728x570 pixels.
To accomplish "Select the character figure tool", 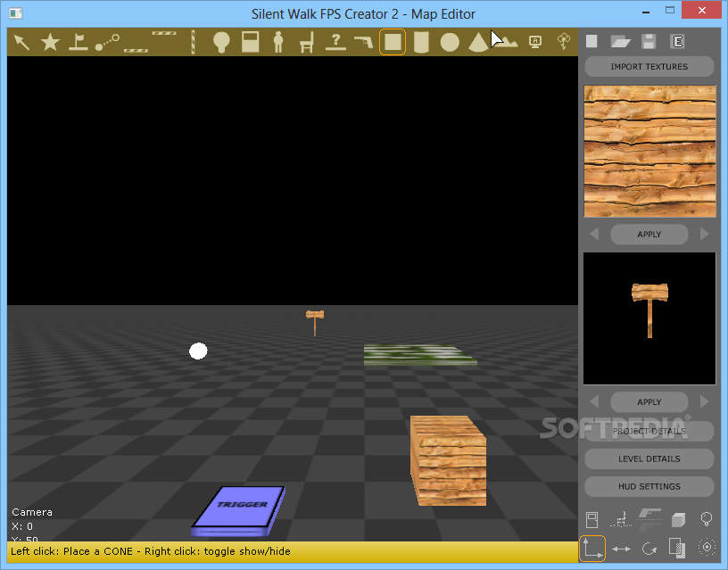I will click(x=278, y=42).
